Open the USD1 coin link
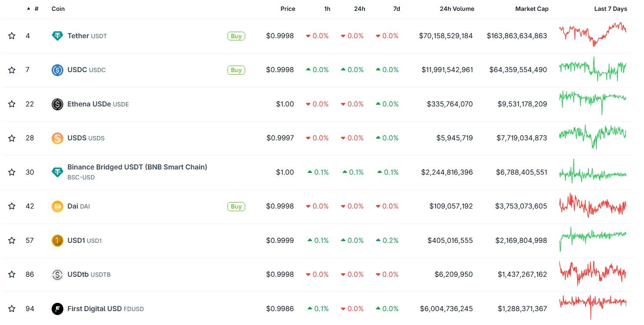This screenshot has height=325, width=644. tap(85, 241)
